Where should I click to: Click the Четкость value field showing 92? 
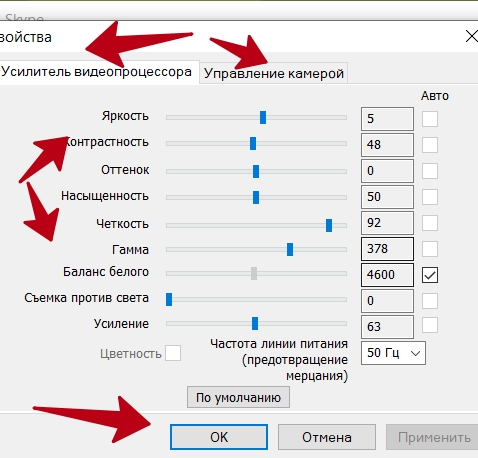click(x=387, y=223)
